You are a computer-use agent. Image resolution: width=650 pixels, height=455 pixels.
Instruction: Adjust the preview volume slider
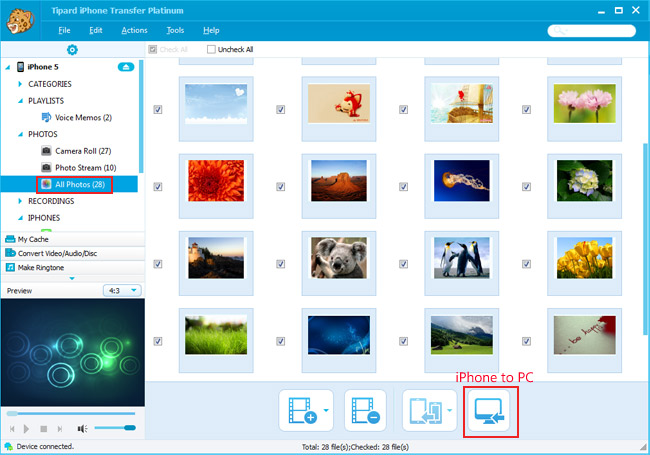[x=115, y=428]
